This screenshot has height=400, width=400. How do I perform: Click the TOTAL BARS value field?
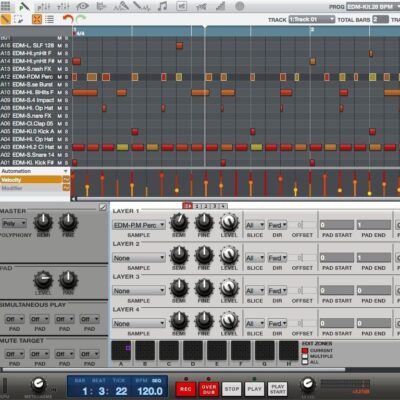(x=380, y=20)
